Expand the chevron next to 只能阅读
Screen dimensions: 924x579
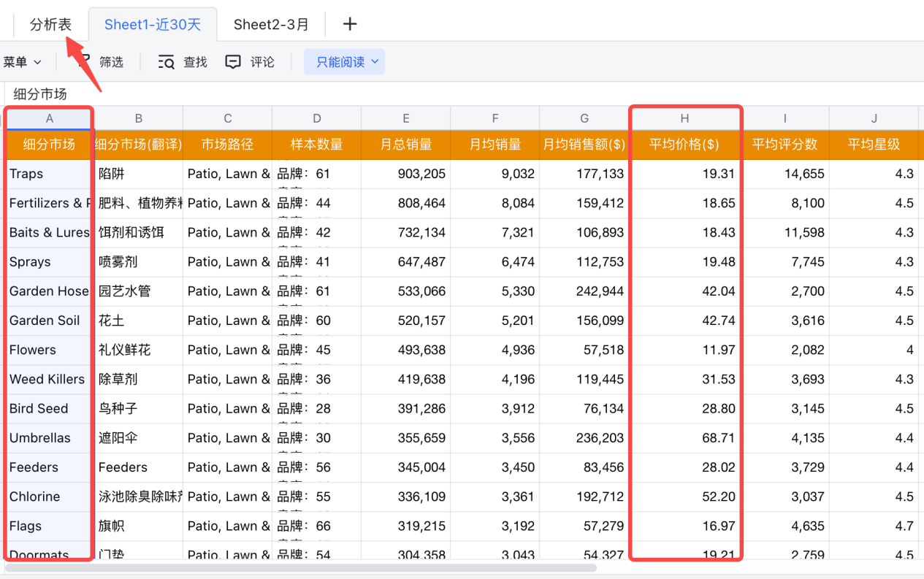pos(374,61)
